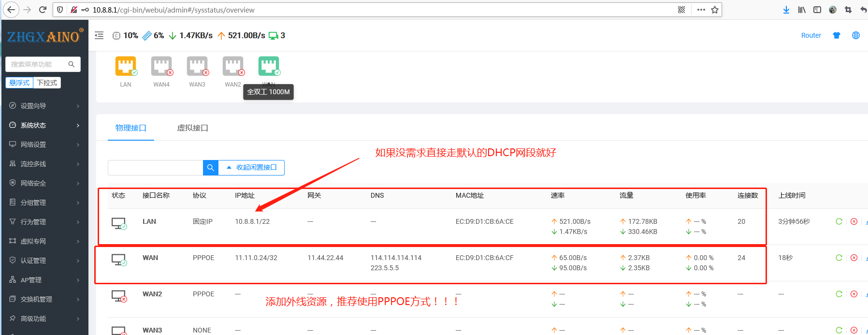Viewport: 868px width, 335px height.
Task: Expand the 流控多线 sidebar menu
Action: tap(44, 164)
